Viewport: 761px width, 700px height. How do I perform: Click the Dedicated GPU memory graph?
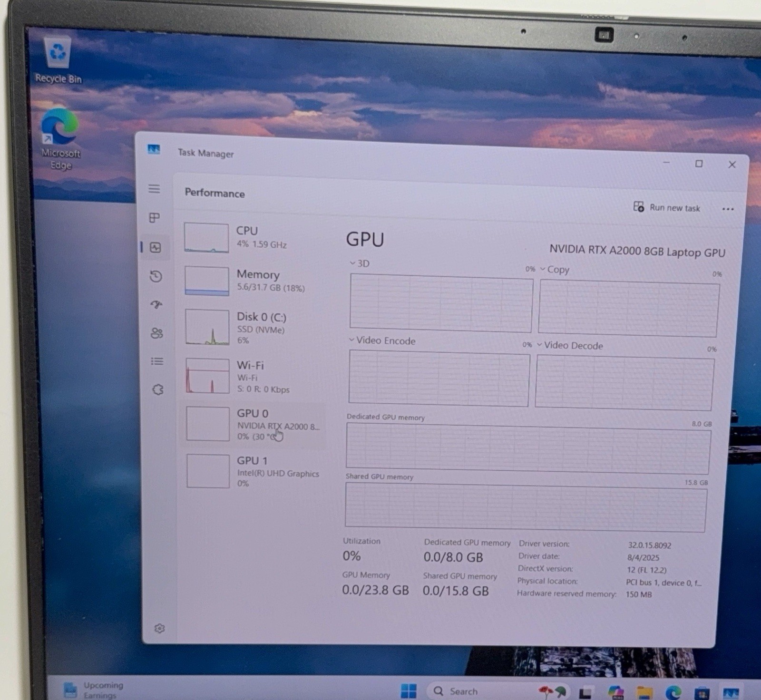tap(528, 448)
